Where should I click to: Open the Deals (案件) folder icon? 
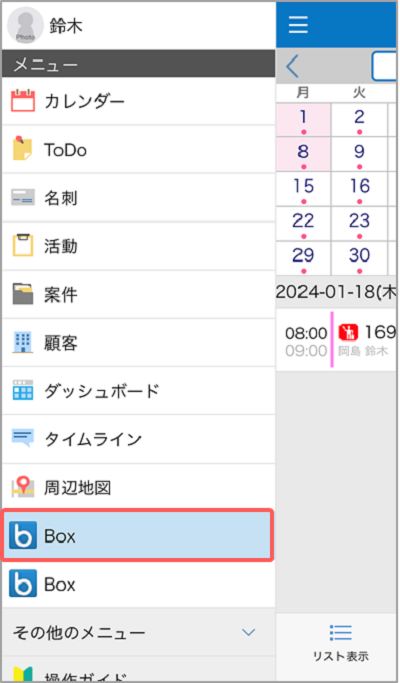click(x=23, y=294)
